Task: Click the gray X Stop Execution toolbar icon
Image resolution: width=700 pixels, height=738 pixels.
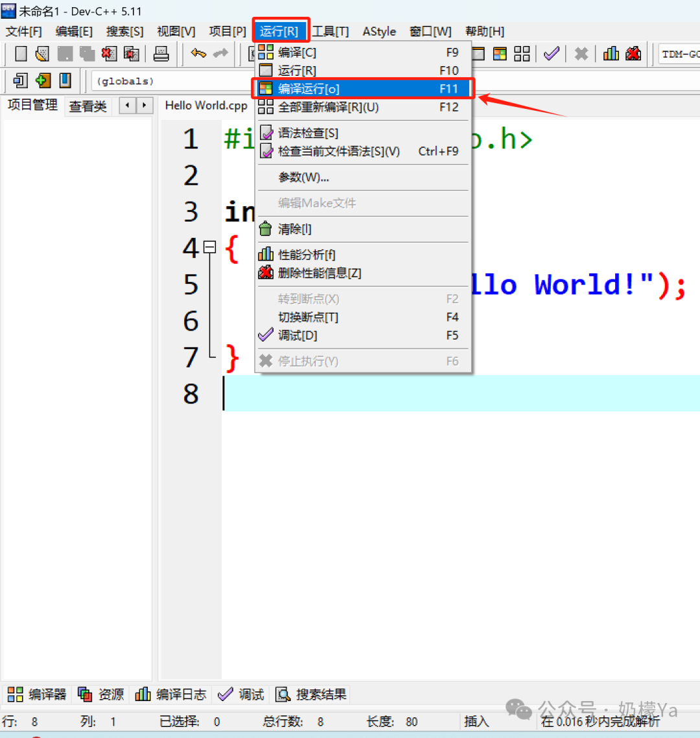Action: tap(581, 54)
